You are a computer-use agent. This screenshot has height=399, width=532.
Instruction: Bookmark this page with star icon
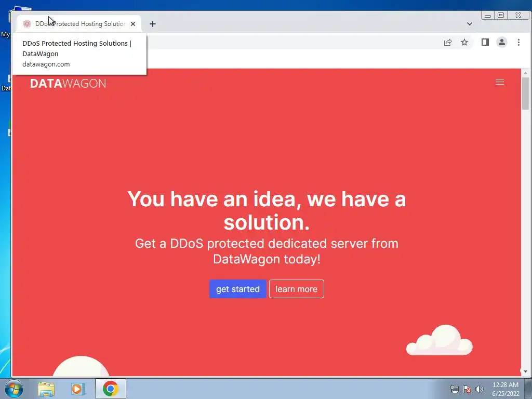[x=464, y=43]
